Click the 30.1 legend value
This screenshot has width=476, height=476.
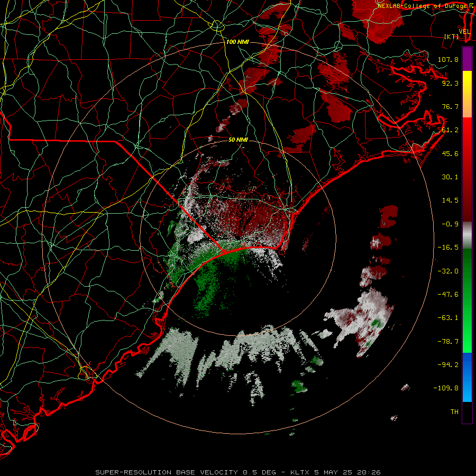click(x=450, y=177)
